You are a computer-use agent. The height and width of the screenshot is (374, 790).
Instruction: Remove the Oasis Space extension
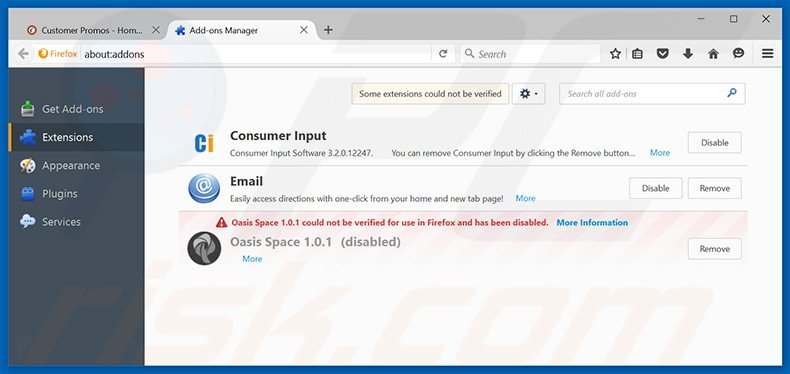coord(714,248)
